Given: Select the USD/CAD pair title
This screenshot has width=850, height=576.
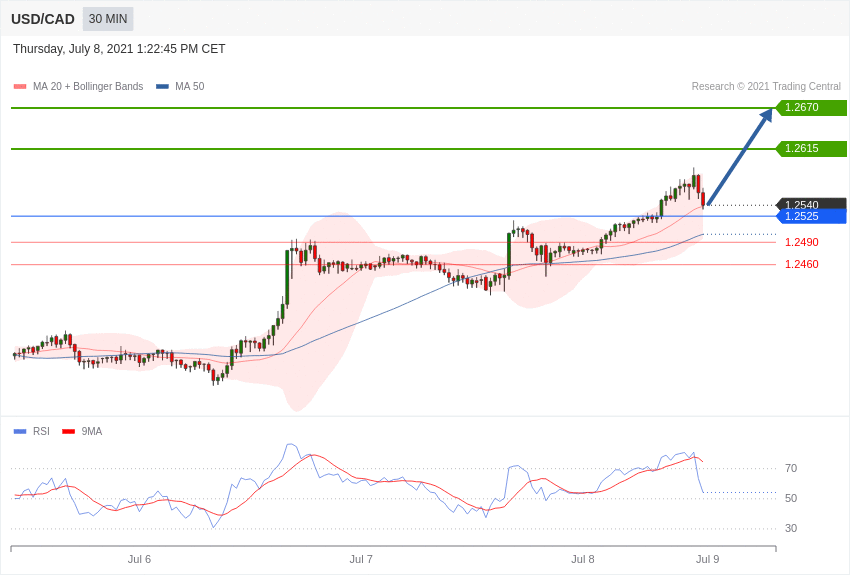Looking at the screenshot, I should tap(43, 19).
